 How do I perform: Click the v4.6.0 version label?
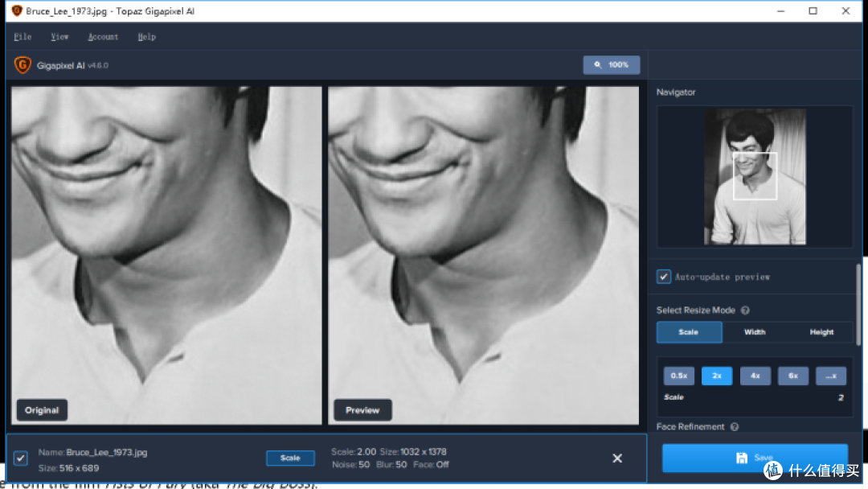coord(99,65)
